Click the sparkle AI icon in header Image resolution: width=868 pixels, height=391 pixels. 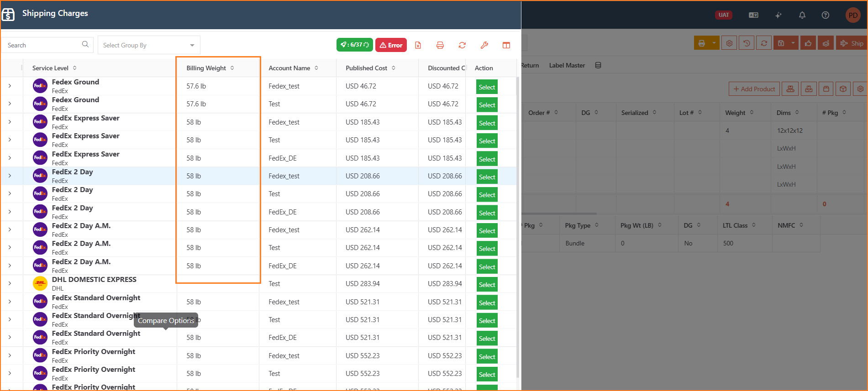click(x=779, y=15)
